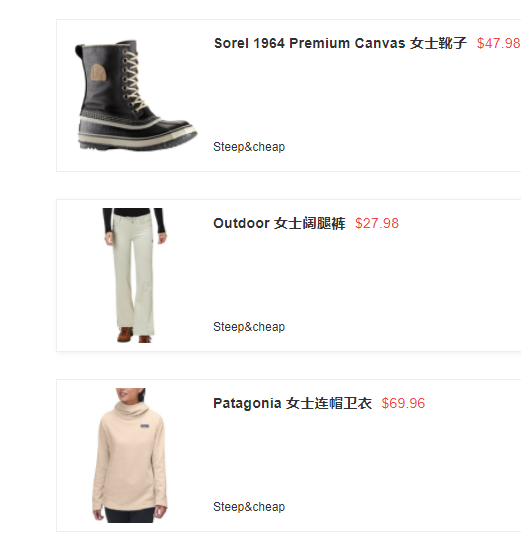Click the blue Patagonia logo patch on hoodie
The image size is (521, 535).
(x=145, y=426)
